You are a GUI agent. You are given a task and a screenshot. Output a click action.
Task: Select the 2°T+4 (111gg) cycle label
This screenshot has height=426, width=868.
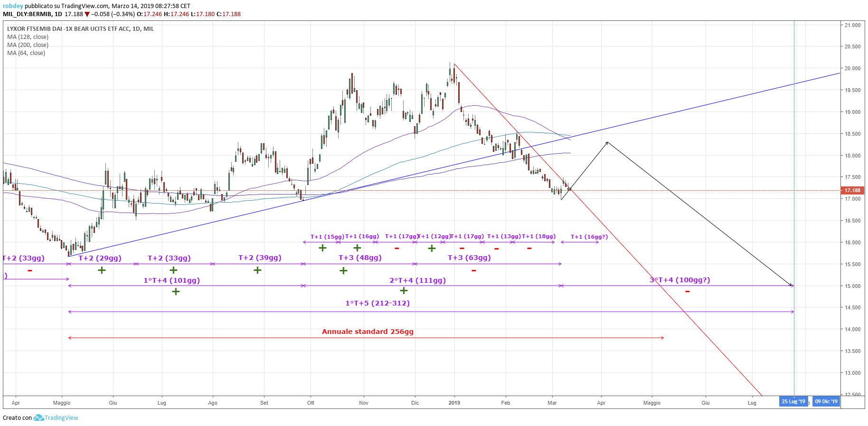(418, 280)
